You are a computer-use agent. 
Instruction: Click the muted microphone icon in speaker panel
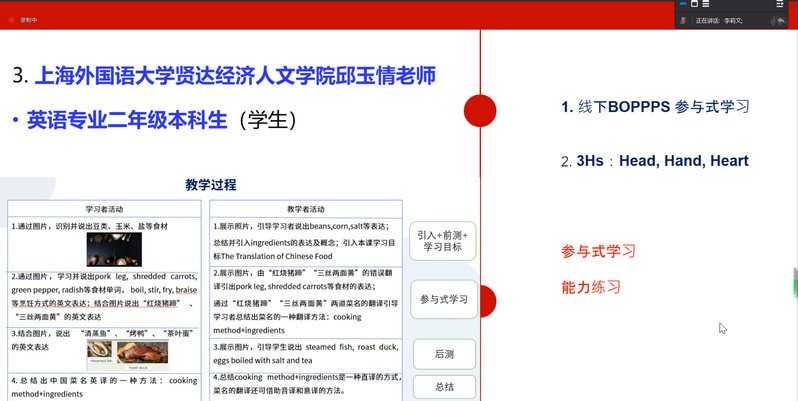click(x=683, y=20)
